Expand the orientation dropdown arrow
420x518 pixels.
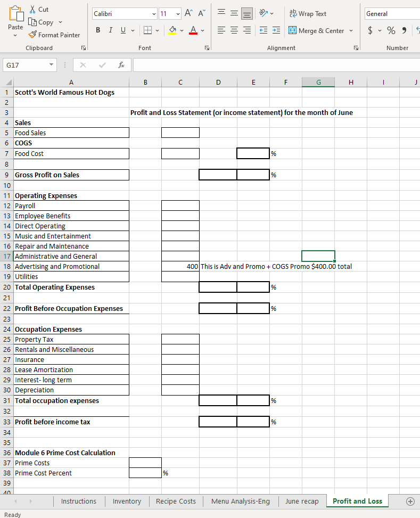click(x=272, y=13)
